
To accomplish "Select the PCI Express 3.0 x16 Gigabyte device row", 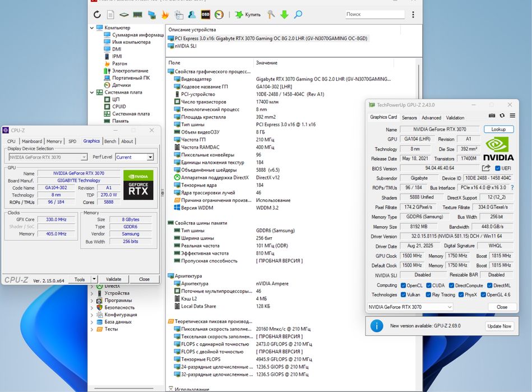I will (268, 38).
